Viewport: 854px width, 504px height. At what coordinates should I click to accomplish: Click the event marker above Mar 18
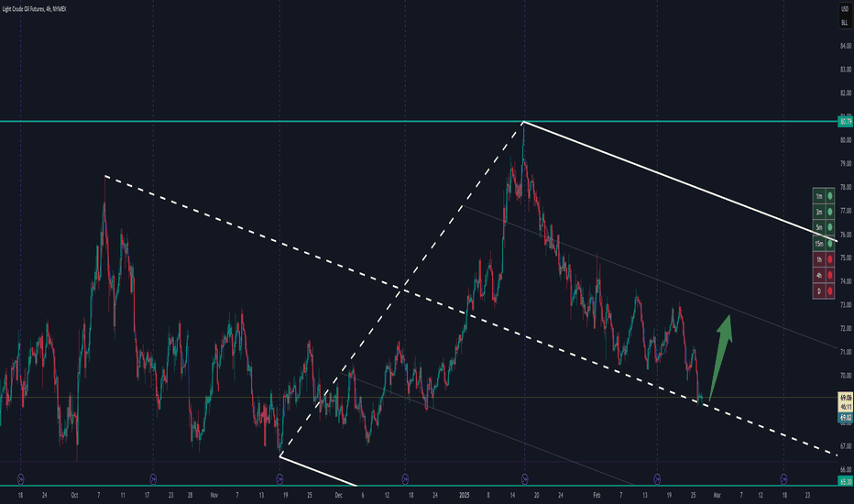tap(783, 479)
